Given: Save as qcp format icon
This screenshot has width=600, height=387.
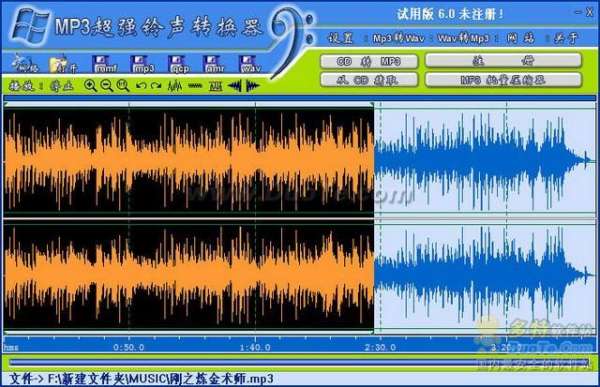Looking at the screenshot, I should point(179,64).
